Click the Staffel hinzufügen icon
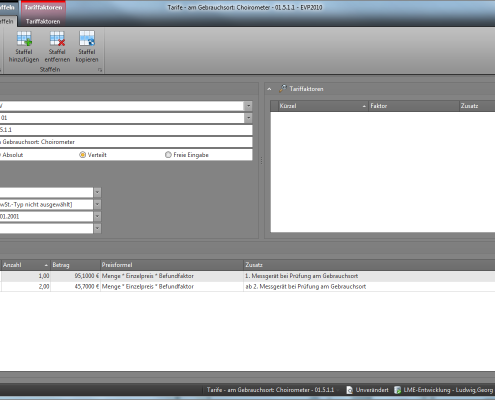 click(x=24, y=39)
